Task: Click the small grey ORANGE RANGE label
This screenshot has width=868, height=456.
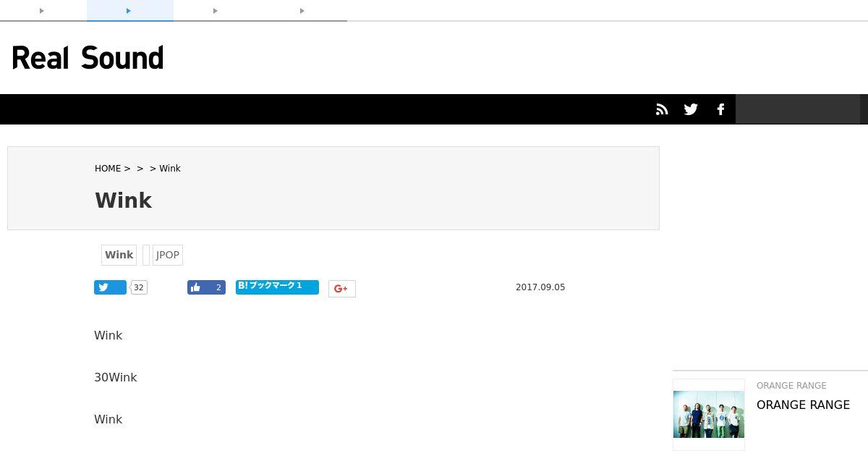Action: coord(791,386)
